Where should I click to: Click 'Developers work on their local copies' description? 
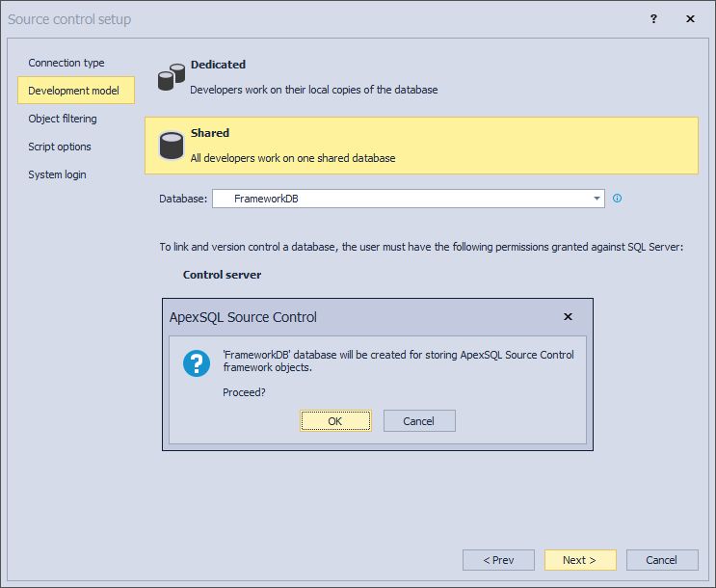coord(314,90)
